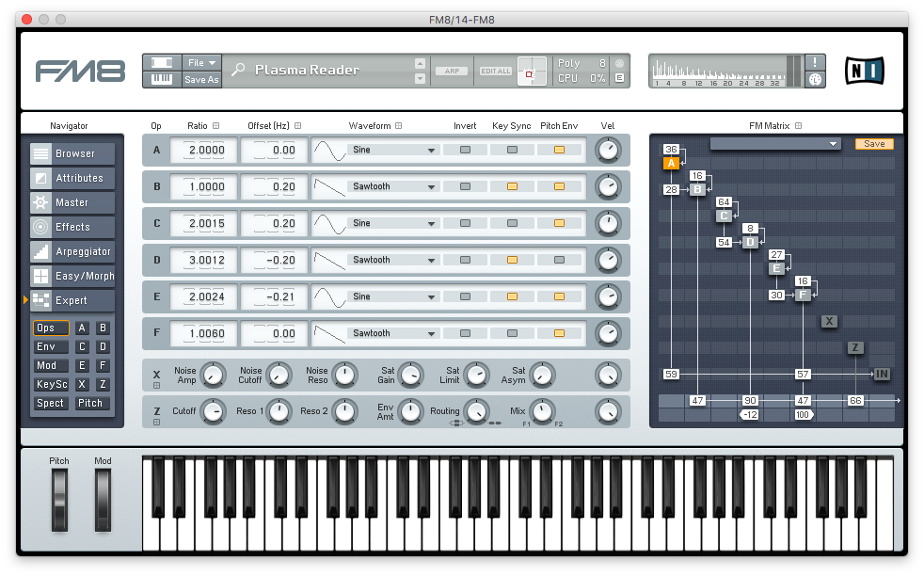This screenshot has height=576, width=924.
Task: Open the Attributes panel
Action: tap(72, 178)
